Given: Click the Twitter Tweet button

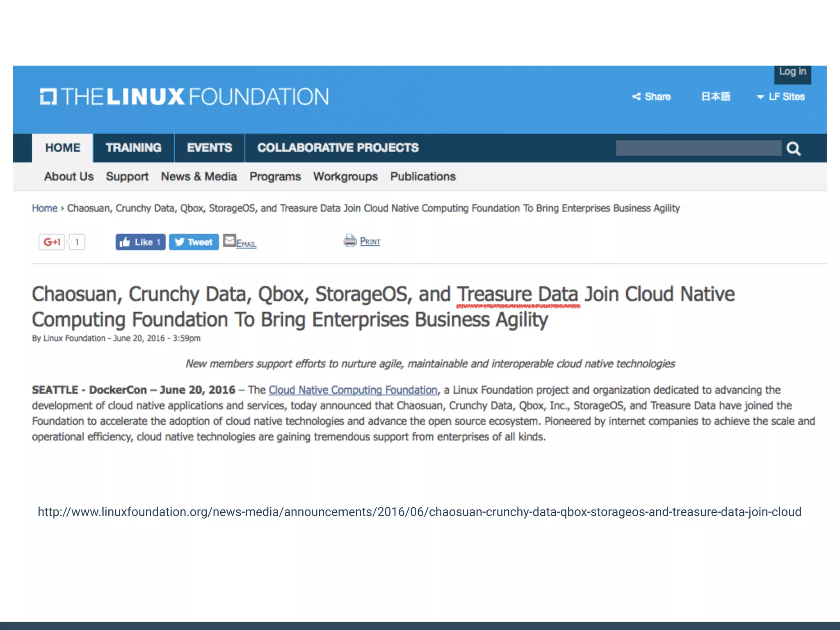Looking at the screenshot, I should pyautogui.click(x=194, y=242).
